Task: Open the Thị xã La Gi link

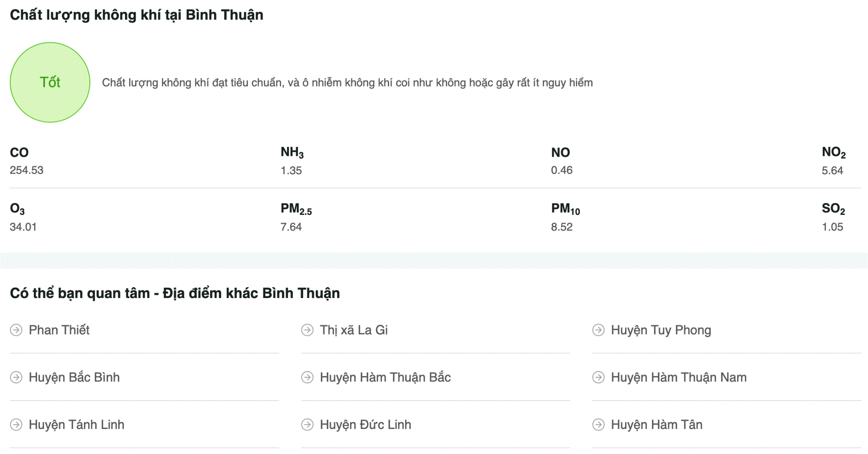Action: 354,330
